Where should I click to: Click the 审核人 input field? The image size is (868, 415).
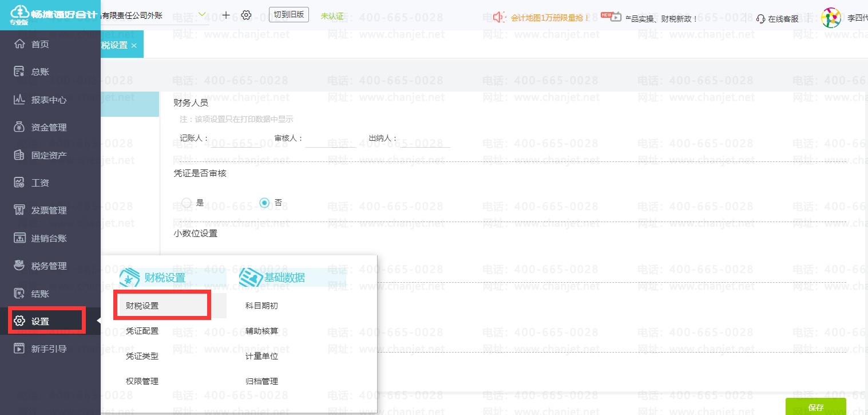coord(330,139)
